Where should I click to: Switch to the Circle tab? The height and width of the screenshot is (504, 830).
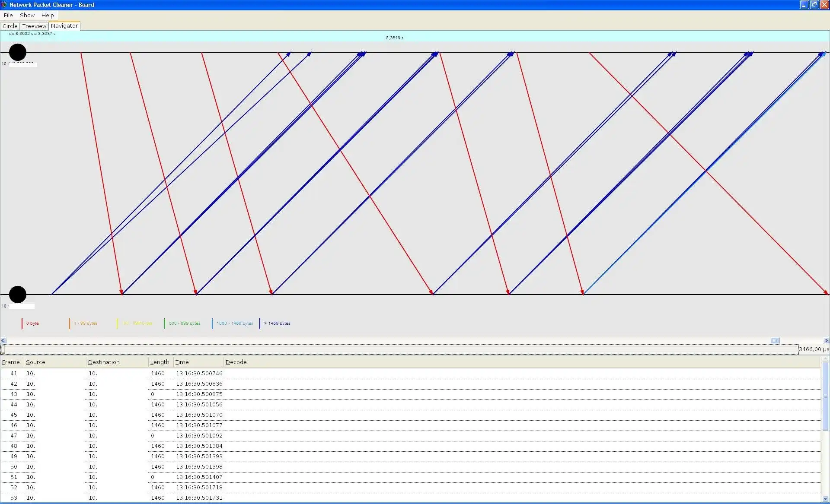[x=10, y=26]
